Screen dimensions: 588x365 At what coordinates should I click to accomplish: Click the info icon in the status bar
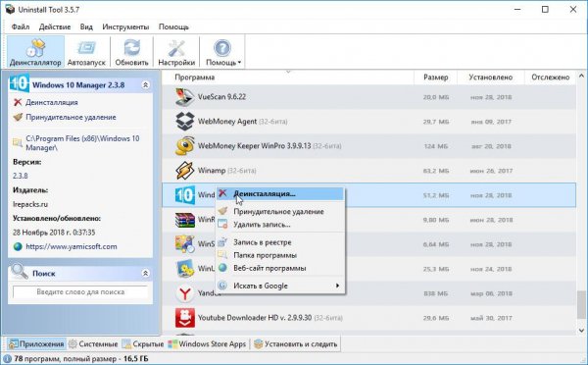(x=7, y=359)
